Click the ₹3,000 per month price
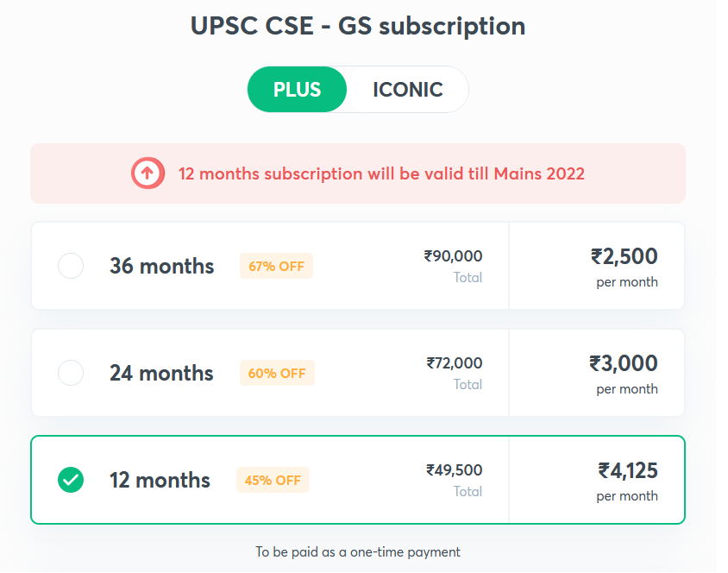 [x=623, y=363]
